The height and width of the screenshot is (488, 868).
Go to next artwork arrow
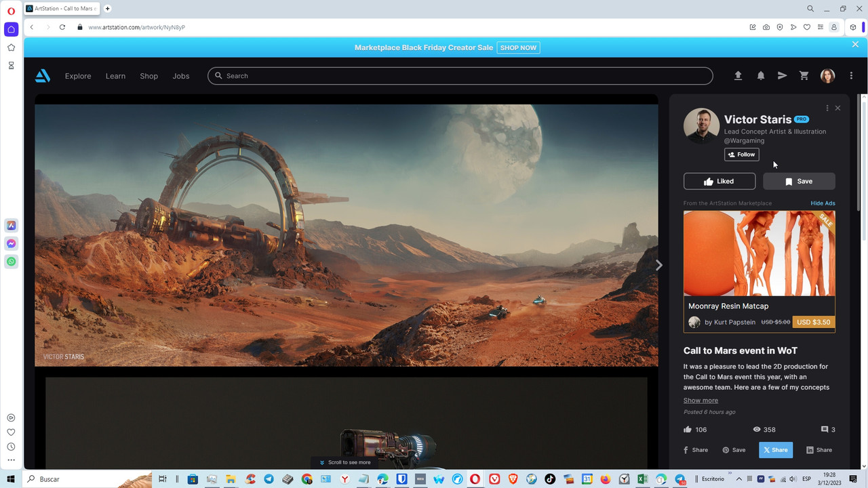(x=658, y=265)
